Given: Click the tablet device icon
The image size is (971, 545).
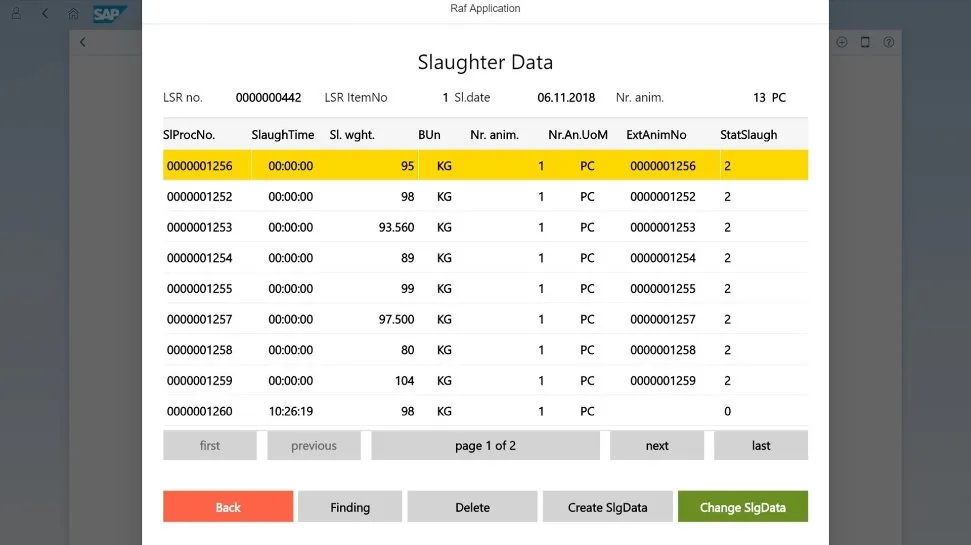Looking at the screenshot, I should coord(865,42).
